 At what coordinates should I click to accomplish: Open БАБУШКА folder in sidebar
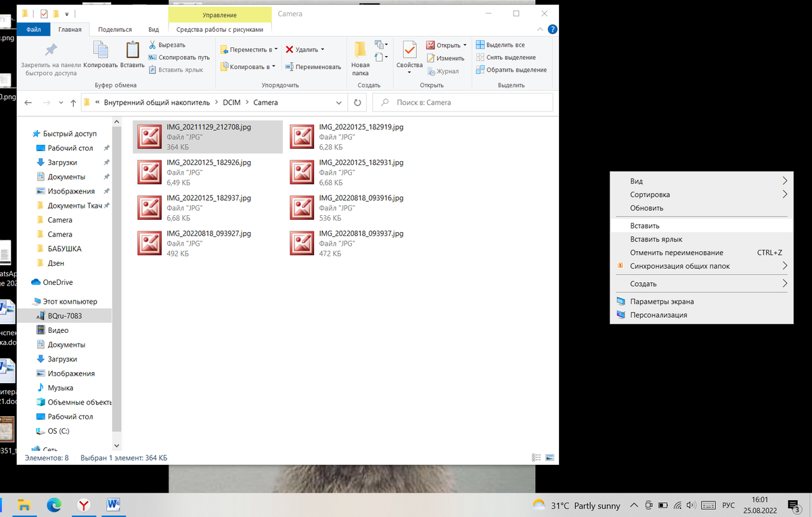click(x=64, y=248)
